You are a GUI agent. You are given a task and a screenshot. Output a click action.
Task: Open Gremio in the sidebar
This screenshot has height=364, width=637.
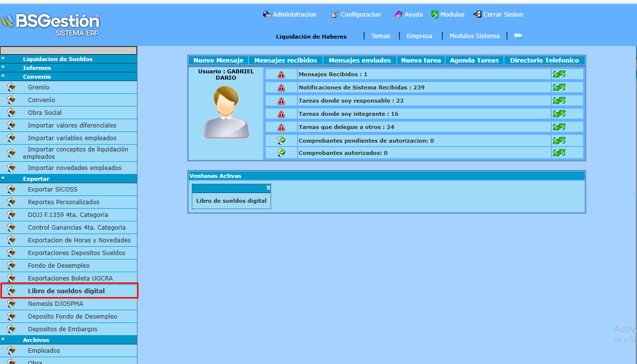pyautogui.click(x=39, y=87)
